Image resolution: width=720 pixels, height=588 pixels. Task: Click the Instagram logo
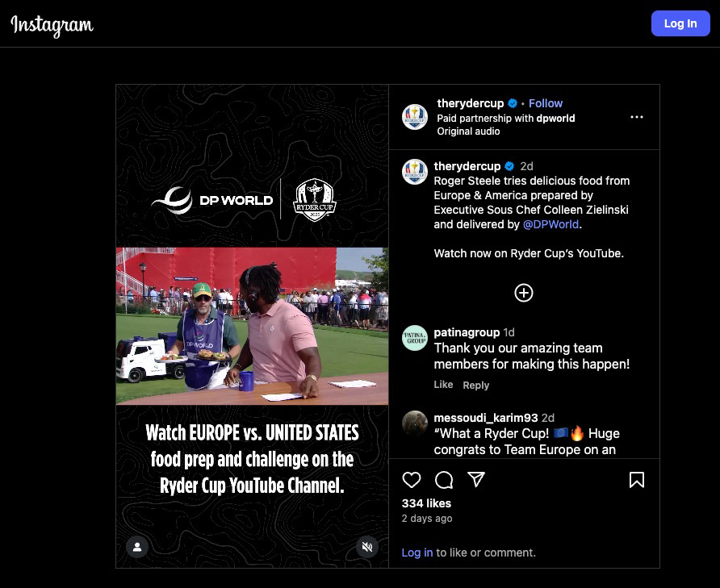pos(52,25)
